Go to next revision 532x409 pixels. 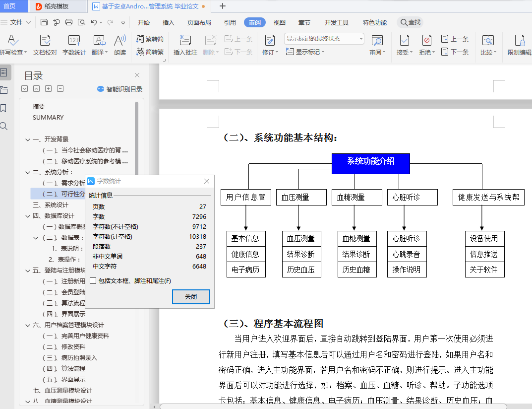point(455,52)
